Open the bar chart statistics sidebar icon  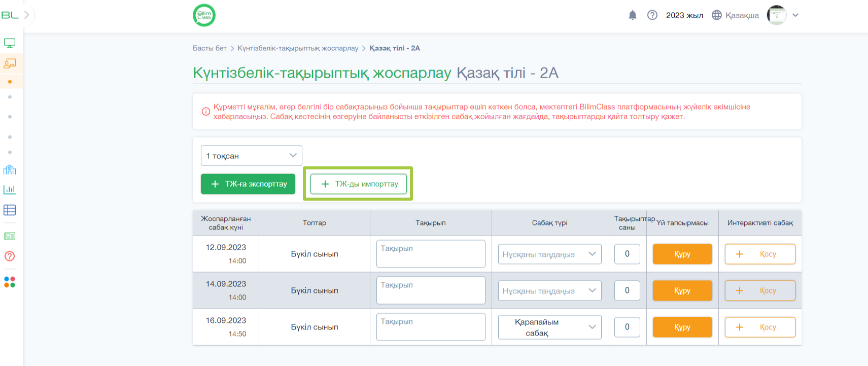pyautogui.click(x=10, y=190)
